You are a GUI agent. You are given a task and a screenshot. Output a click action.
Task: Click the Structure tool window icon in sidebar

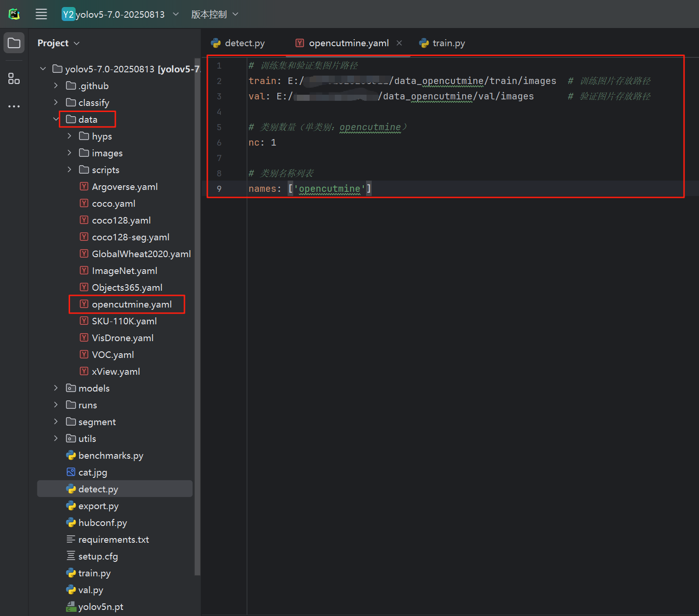tap(14, 78)
